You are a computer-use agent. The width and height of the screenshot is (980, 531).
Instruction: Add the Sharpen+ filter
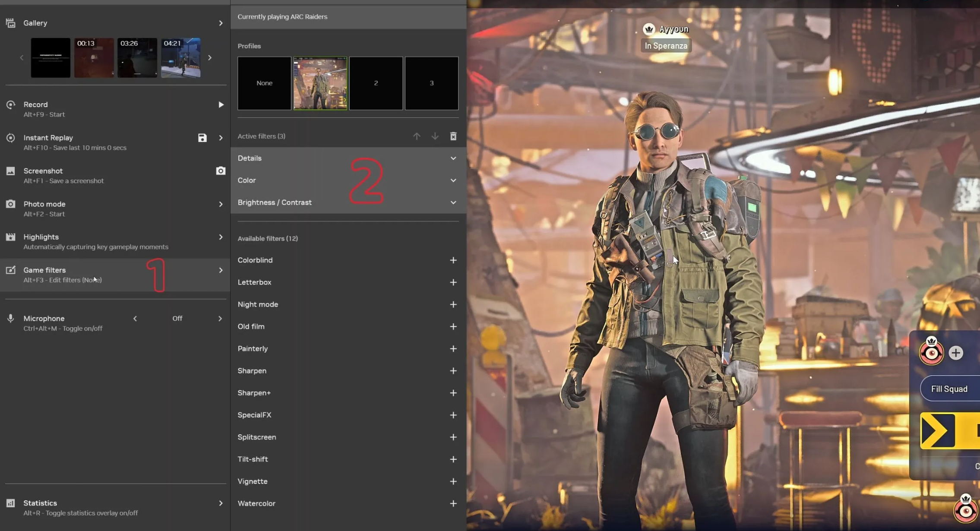click(453, 393)
